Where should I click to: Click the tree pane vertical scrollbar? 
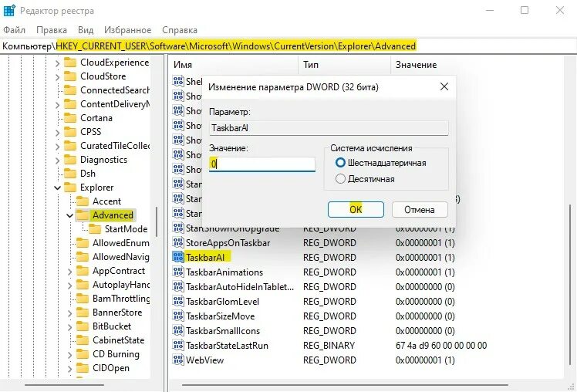coord(157,221)
